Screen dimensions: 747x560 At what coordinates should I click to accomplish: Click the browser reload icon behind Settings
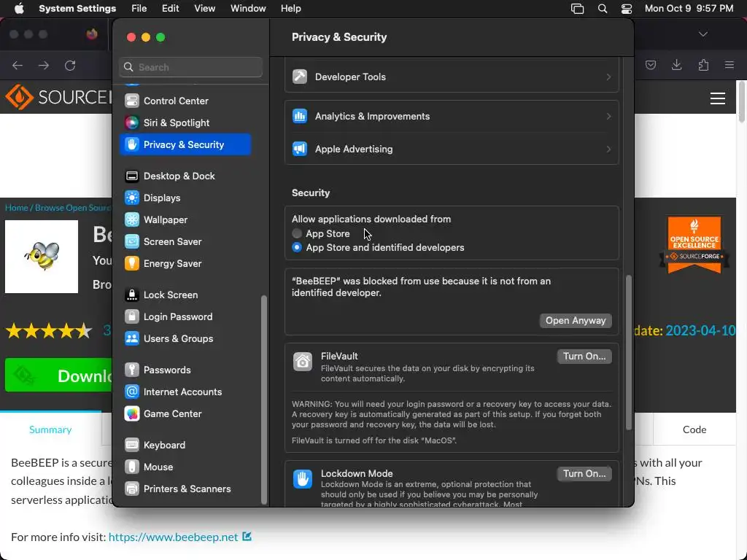tap(70, 65)
